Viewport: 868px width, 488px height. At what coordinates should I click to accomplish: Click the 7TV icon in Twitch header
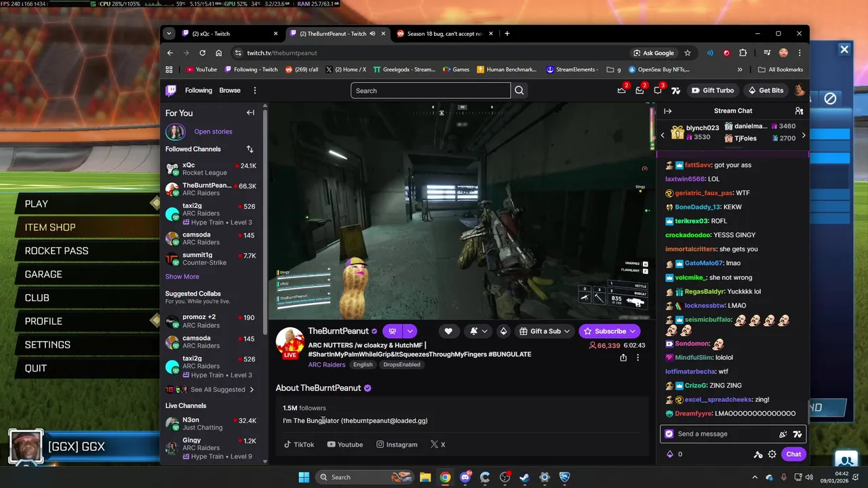(675, 91)
